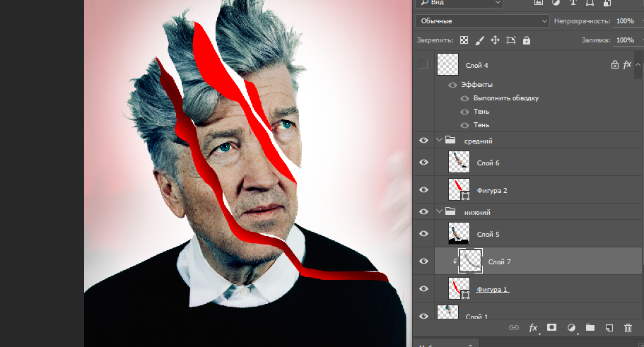Show hidden layer Слой 4
644x347 pixels.
tap(423, 64)
